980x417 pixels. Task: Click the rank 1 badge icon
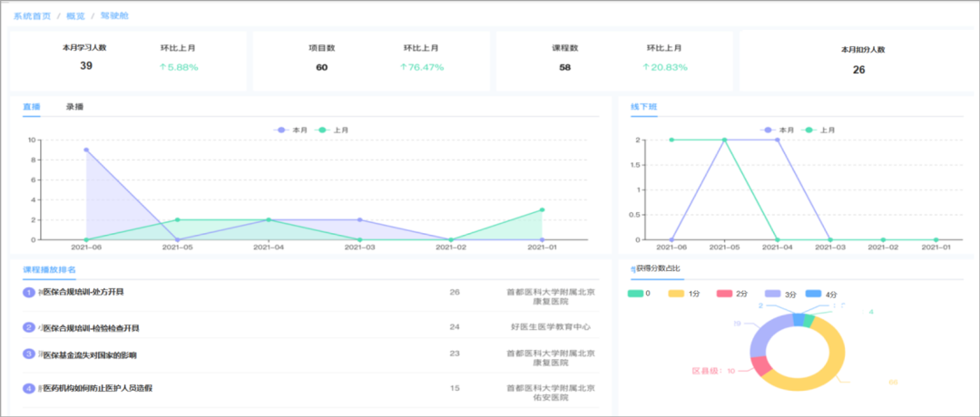tap(29, 292)
